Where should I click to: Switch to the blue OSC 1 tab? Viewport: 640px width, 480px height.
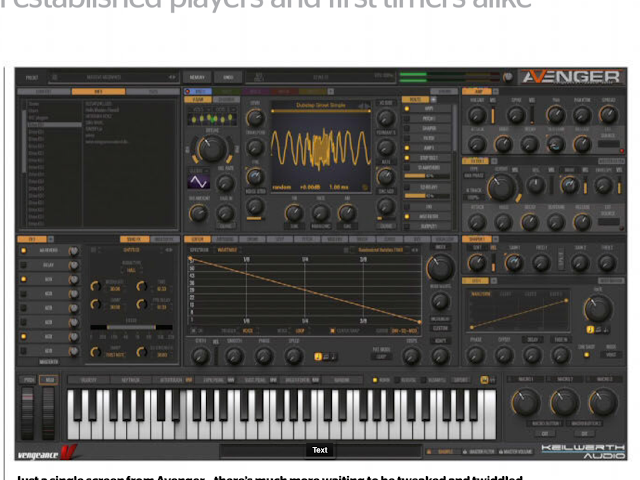[199, 91]
